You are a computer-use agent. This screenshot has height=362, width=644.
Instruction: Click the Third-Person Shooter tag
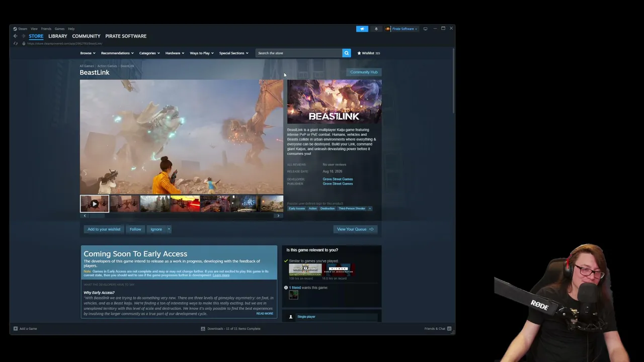(352, 209)
